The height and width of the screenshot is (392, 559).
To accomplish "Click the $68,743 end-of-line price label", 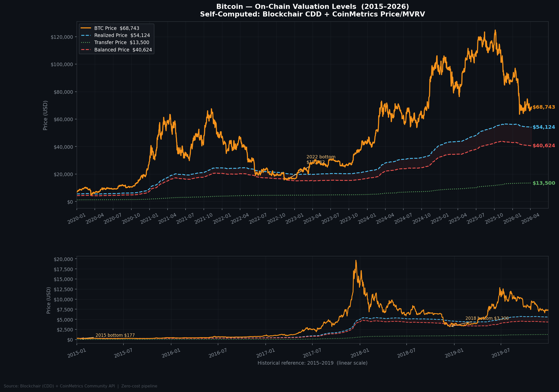I will tap(544, 107).
